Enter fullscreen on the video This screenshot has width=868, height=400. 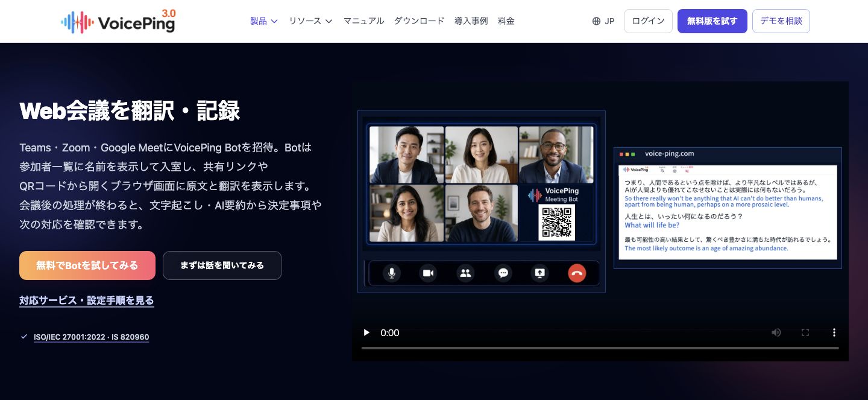805,332
